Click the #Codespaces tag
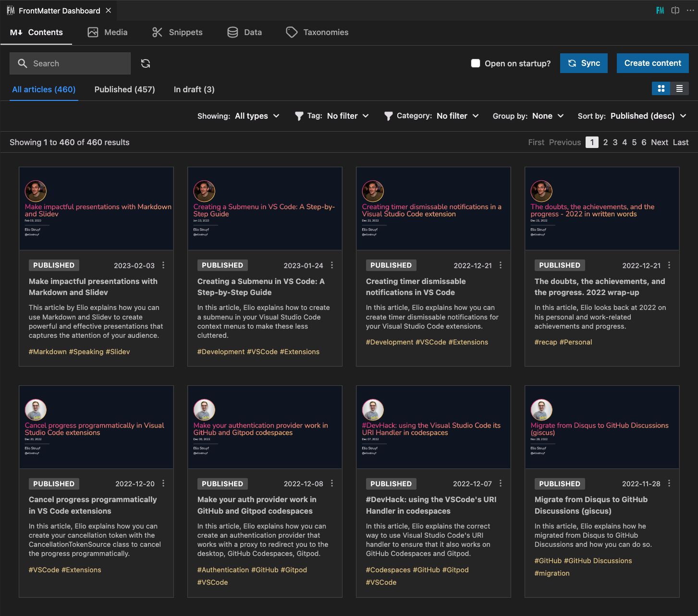The image size is (698, 616). coord(388,570)
